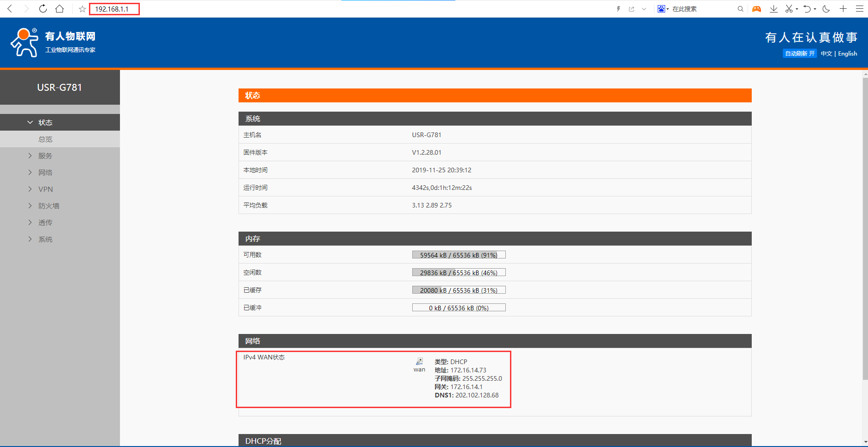868x447 pixels.
Task: Switch language to English
Action: click(847, 54)
